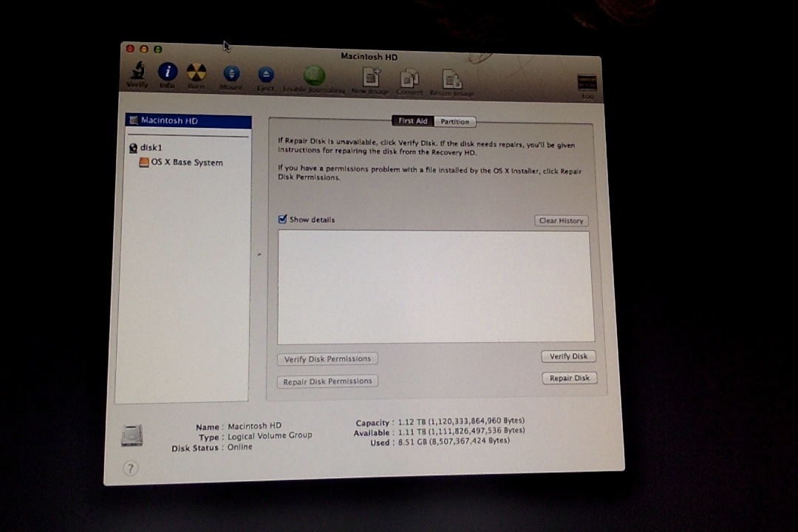The height and width of the screenshot is (532, 798).
Task: Click the Repair Disk button
Action: click(x=570, y=378)
